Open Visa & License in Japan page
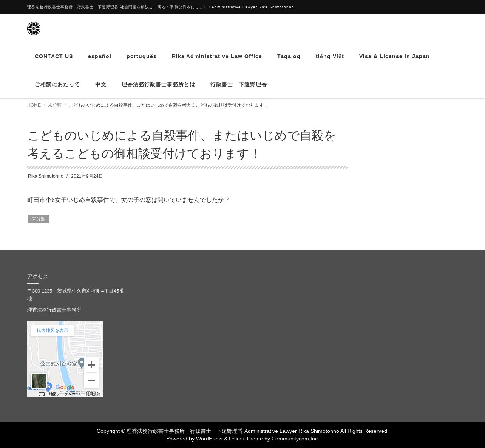 point(394,56)
